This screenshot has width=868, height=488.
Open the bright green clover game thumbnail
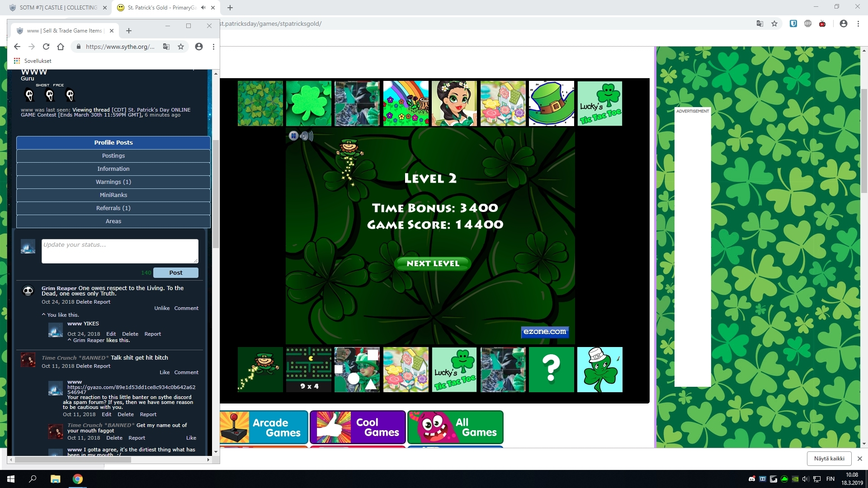pyautogui.click(x=309, y=103)
